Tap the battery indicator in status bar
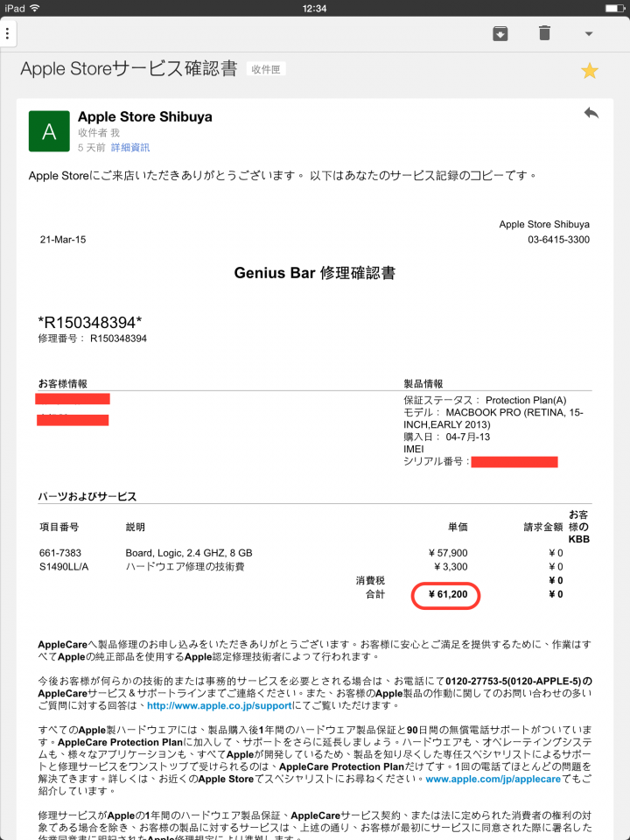The height and width of the screenshot is (840, 630). (x=614, y=8)
